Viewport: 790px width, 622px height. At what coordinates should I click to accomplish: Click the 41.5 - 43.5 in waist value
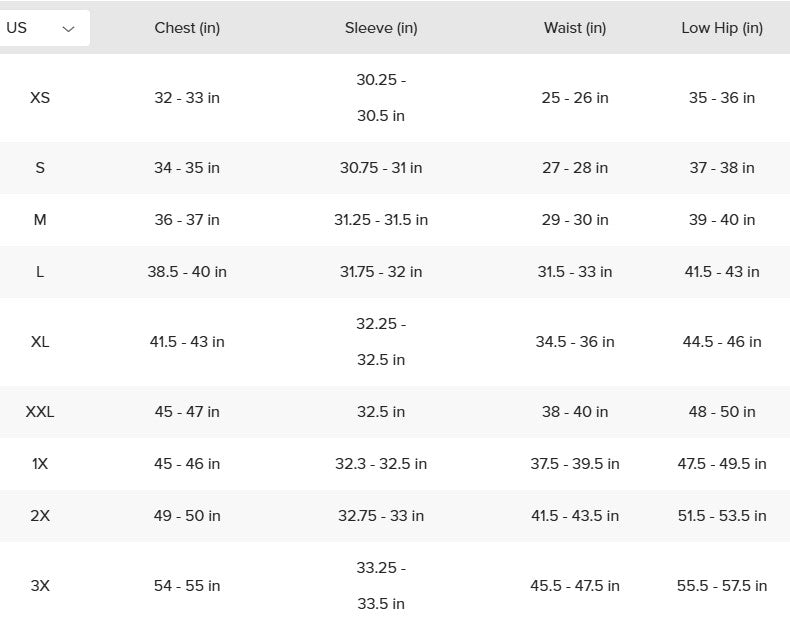tap(575, 516)
